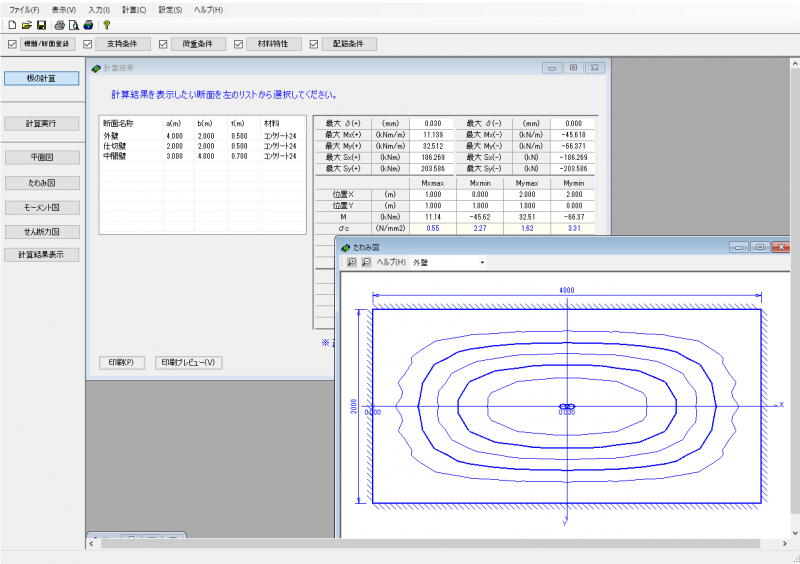This screenshot has width=800, height=564.
Task: Toggle the checkbox beside 荷重条件
Action: 163,44
